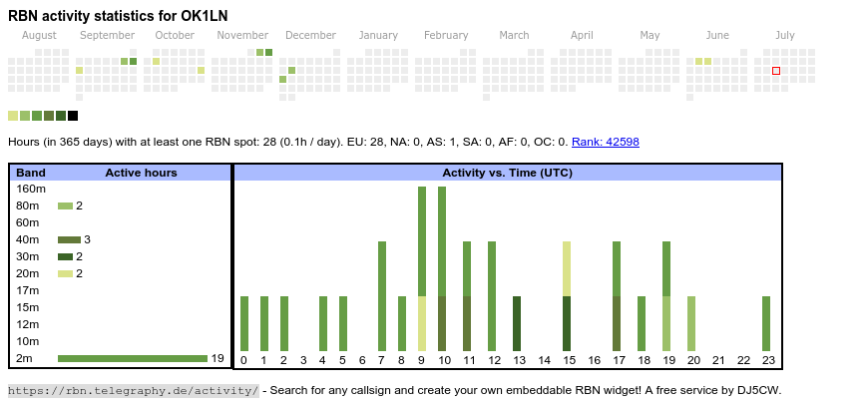The image size is (868, 406).
Task: Click the Activity vs. Time (UTC) header
Action: tap(507, 173)
